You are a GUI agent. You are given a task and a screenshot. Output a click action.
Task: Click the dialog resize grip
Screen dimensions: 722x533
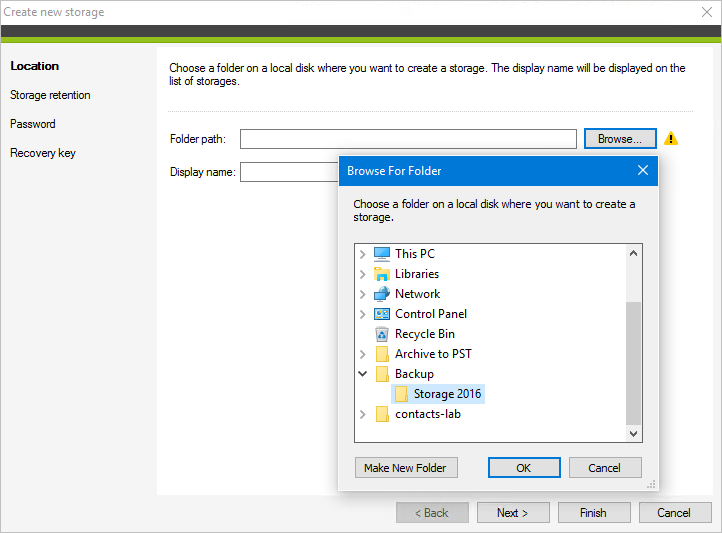click(x=651, y=484)
